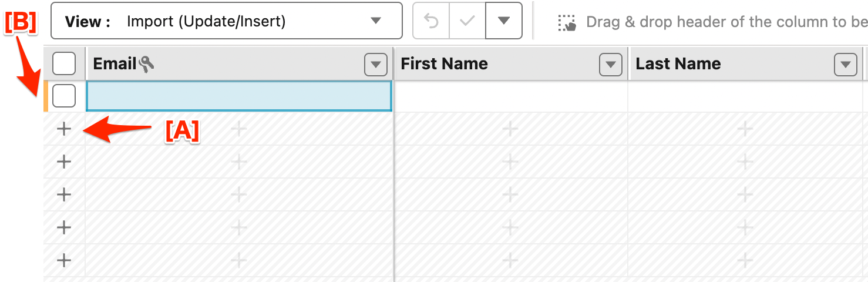Tick the select-all checkbox in header row
Screen dimensions: 868x282
(64, 63)
